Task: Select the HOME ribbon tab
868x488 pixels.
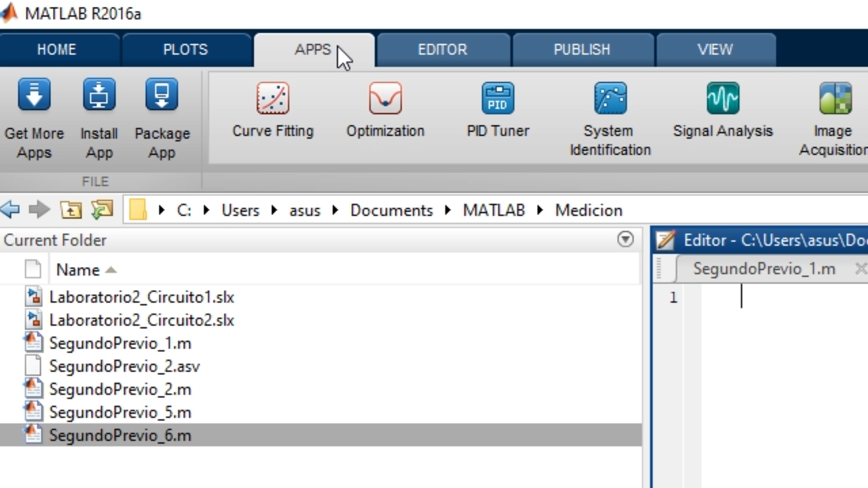Action: point(57,50)
